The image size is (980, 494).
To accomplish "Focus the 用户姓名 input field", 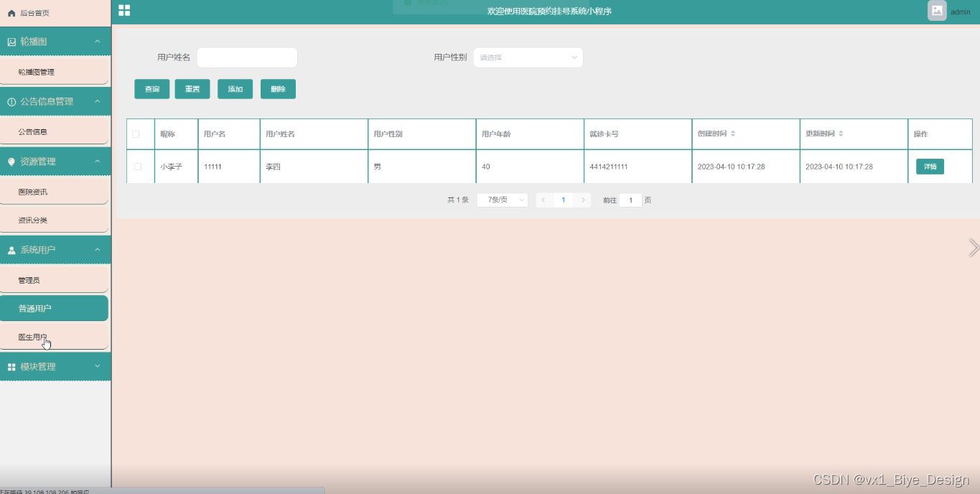I will [247, 57].
